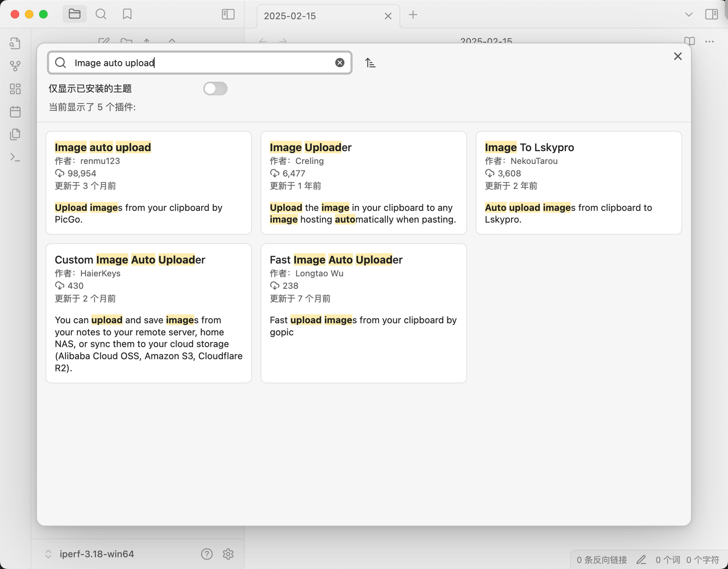Toggle the left sidebar panel icon
The width and height of the screenshot is (728, 569).
228,14
